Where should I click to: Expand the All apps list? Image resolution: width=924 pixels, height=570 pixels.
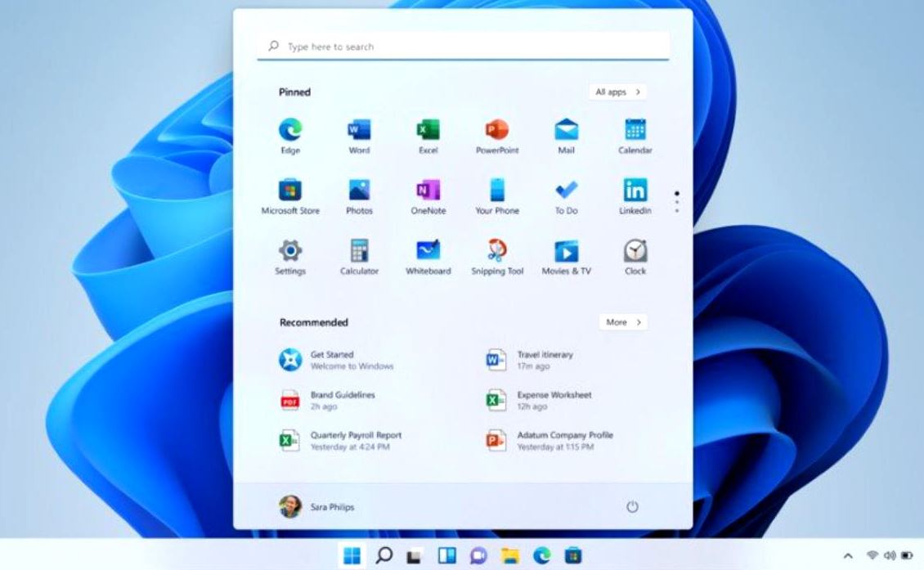tap(617, 92)
